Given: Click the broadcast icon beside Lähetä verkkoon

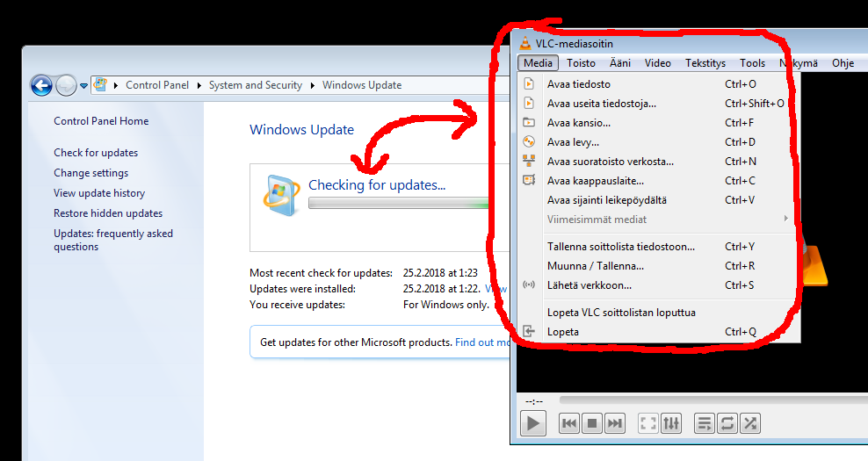Looking at the screenshot, I should (529, 285).
